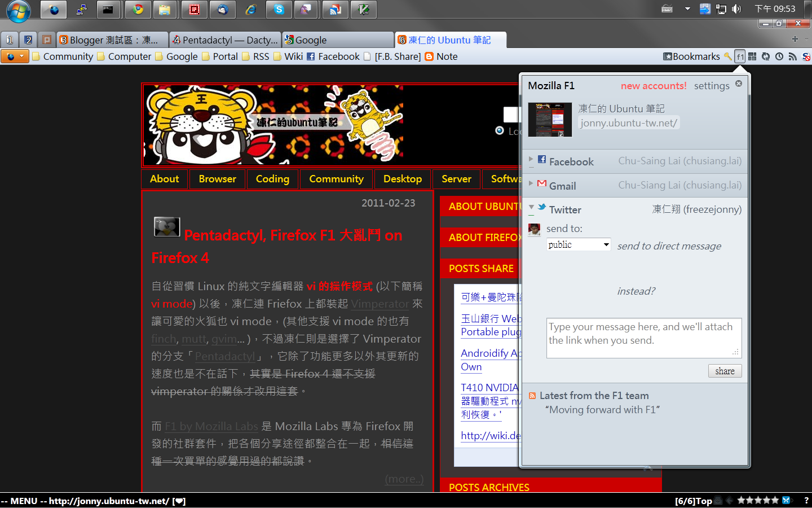This screenshot has width=812, height=508.
Task: Open the PuTTY taskbar icon
Action: click(x=82, y=10)
